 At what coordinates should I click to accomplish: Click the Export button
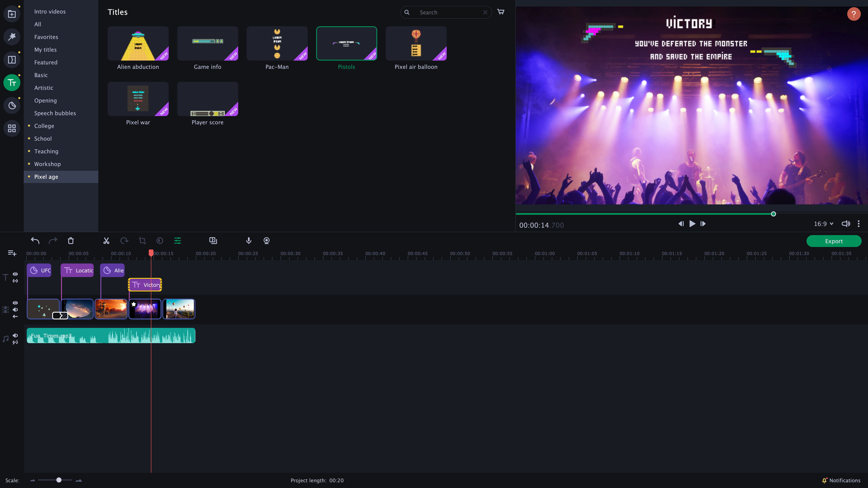(x=834, y=241)
